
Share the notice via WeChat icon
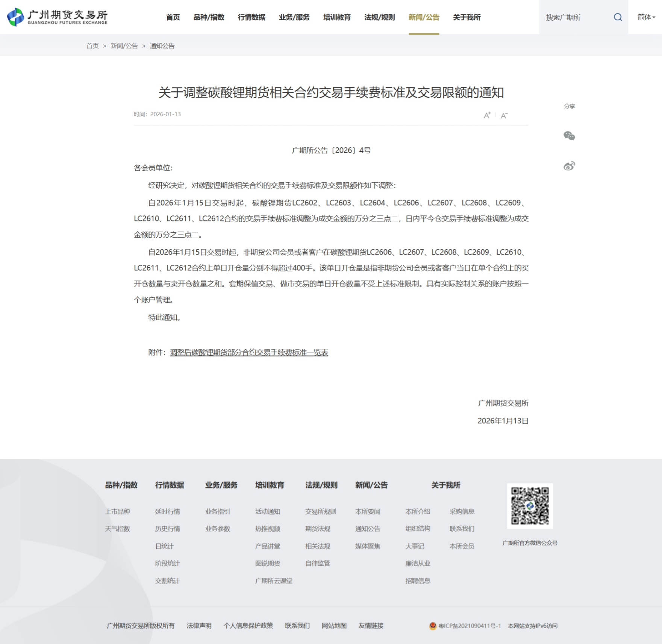click(x=569, y=136)
